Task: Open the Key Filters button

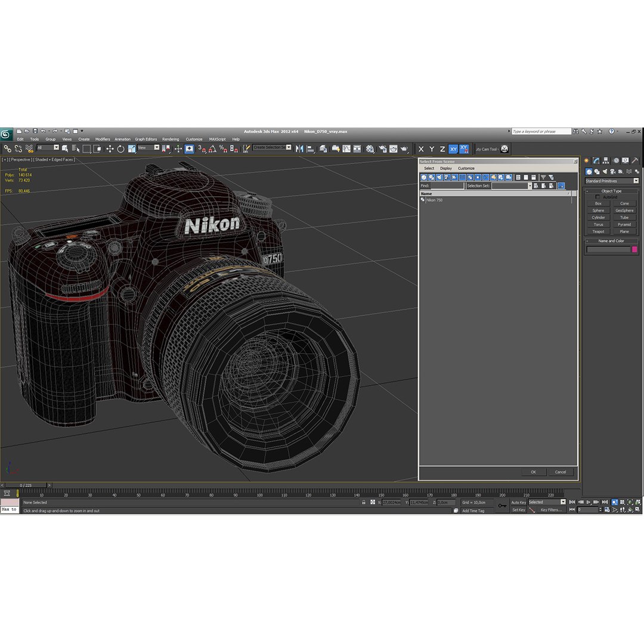Action: tap(551, 510)
